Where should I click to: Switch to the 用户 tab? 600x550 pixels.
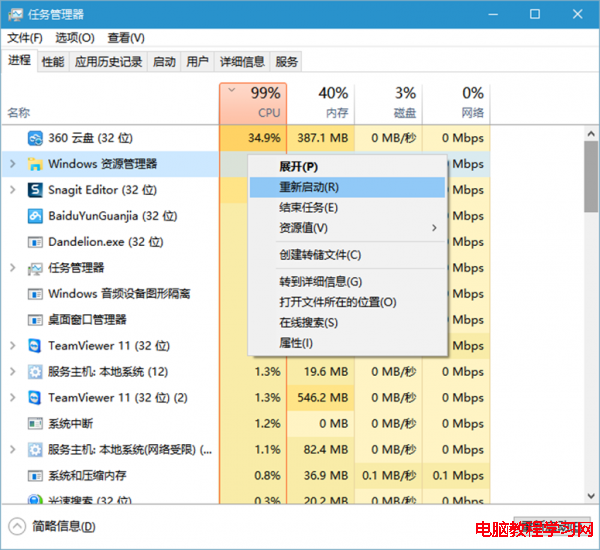tap(197, 62)
